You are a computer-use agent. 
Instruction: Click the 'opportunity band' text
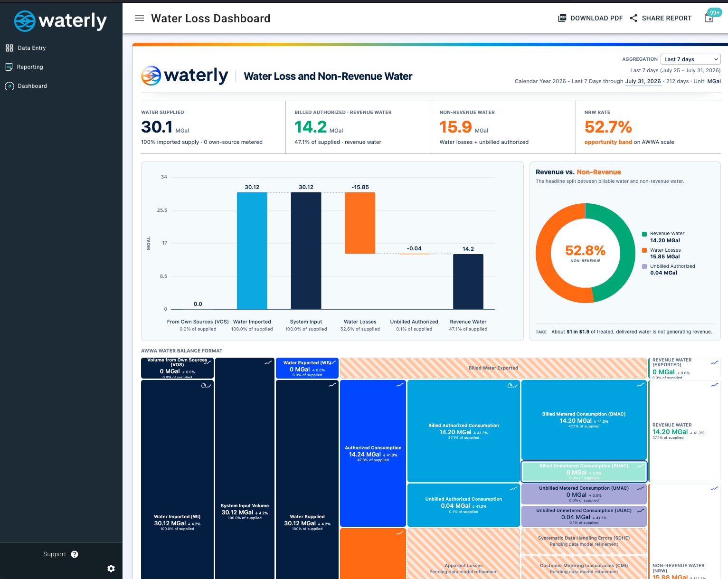(x=608, y=142)
